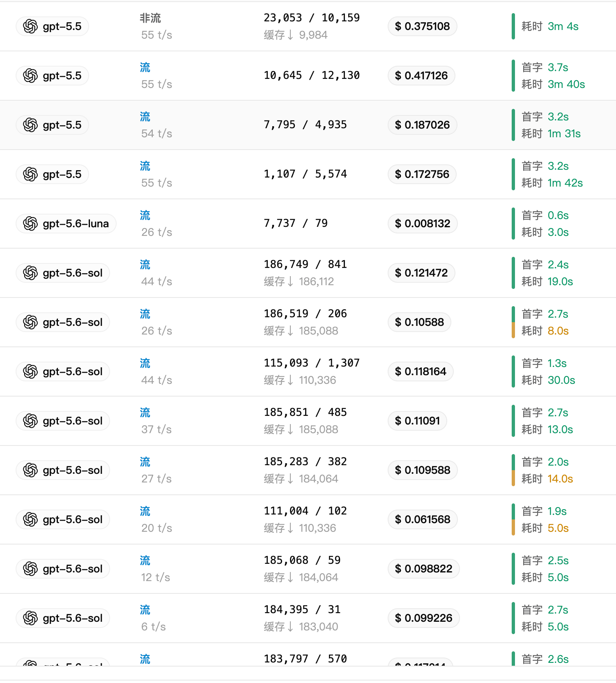616x683 pixels.
Task: Click the OpenAI logo in the 6 t/s row
Action: tap(30, 618)
